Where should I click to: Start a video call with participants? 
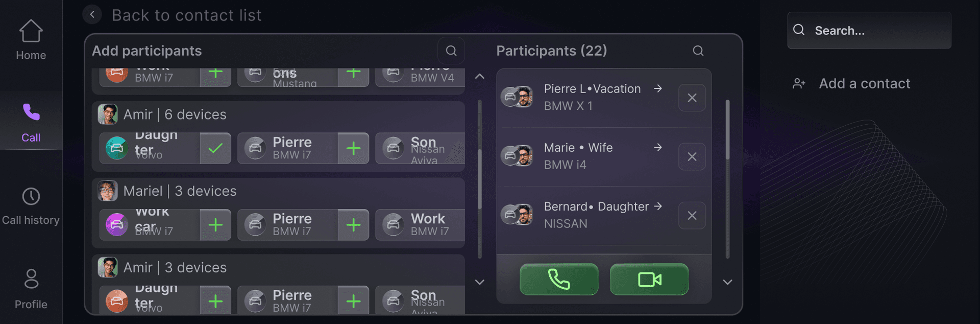[649, 280]
